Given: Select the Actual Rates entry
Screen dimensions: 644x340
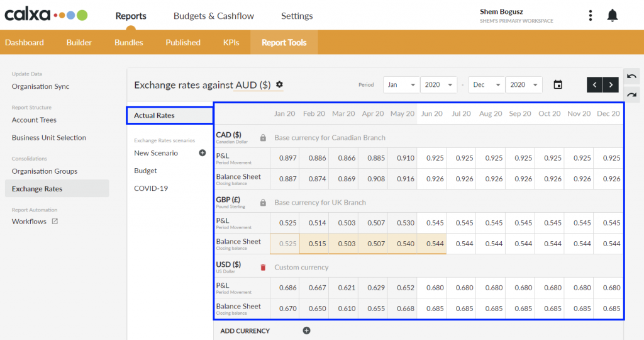Looking at the screenshot, I should point(170,115).
